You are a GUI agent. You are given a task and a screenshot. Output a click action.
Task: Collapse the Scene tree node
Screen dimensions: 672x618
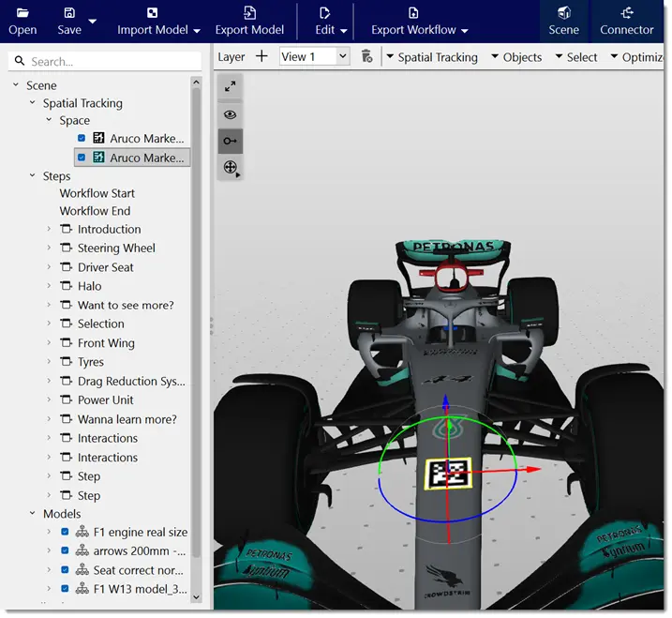tap(16, 85)
